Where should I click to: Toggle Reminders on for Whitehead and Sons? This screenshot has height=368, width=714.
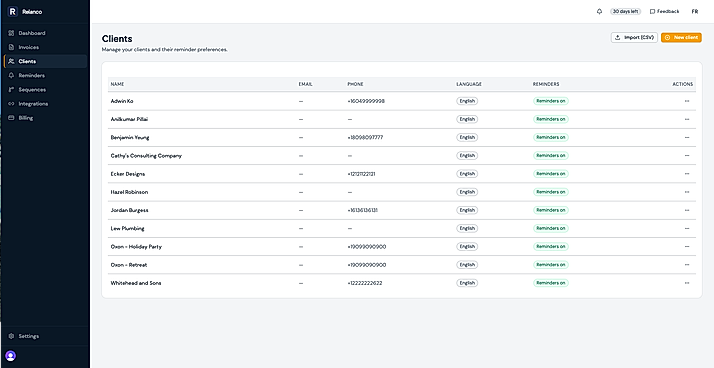click(551, 283)
